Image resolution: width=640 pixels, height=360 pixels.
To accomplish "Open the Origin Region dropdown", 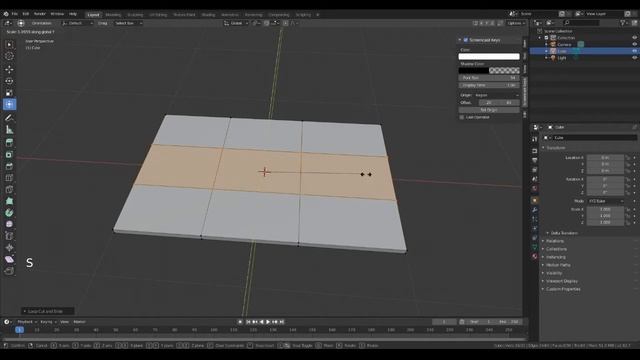I will point(497,95).
